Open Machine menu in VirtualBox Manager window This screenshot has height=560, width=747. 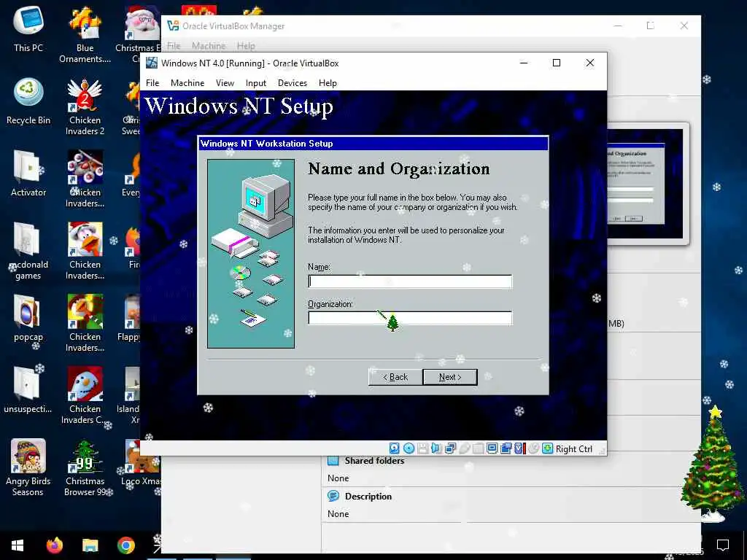(x=209, y=46)
